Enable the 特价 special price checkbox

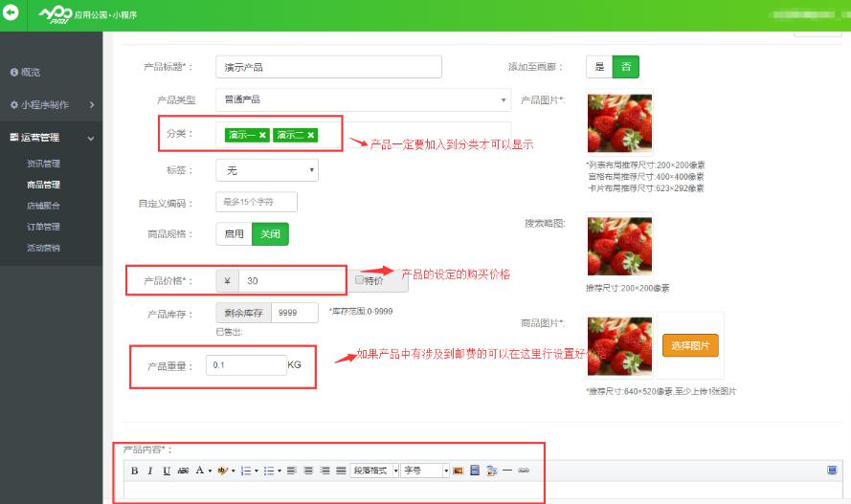click(x=360, y=280)
